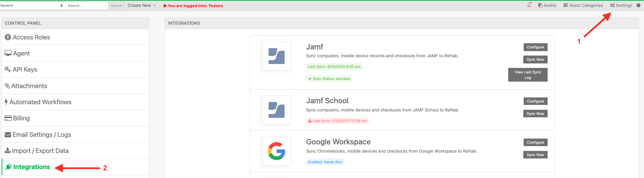Open the Keyword search type dropdown

click(33, 5)
